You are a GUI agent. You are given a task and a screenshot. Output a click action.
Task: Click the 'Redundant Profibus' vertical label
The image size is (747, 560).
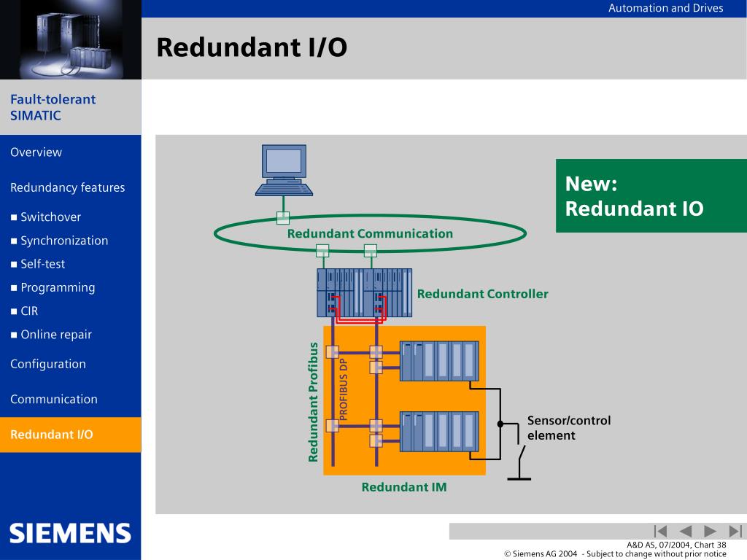tap(313, 402)
